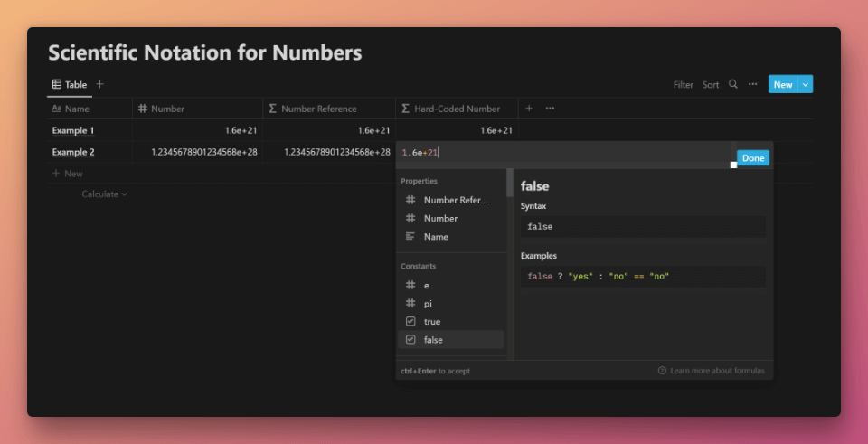868x444 pixels.
Task: Add a new view with plus icon
Action: coord(99,84)
